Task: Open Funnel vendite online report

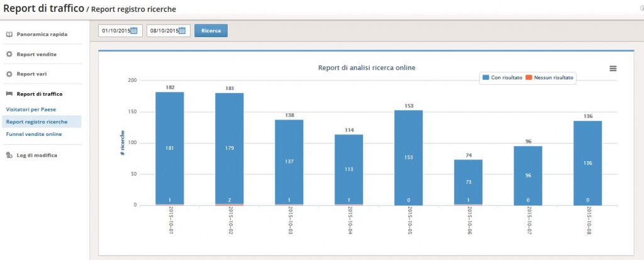Action: pyautogui.click(x=34, y=134)
